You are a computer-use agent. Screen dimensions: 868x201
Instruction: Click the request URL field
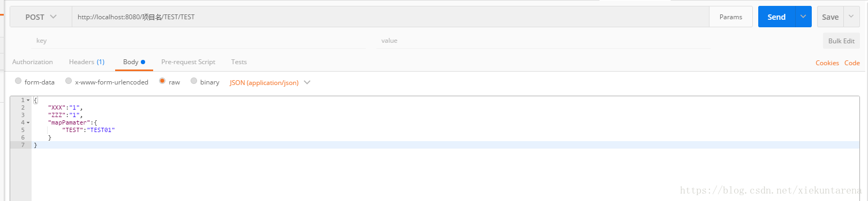click(x=390, y=17)
